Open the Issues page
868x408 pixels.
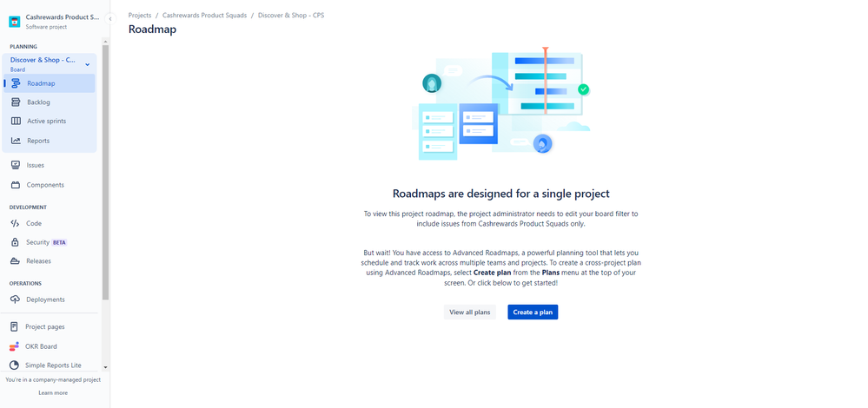(50, 165)
